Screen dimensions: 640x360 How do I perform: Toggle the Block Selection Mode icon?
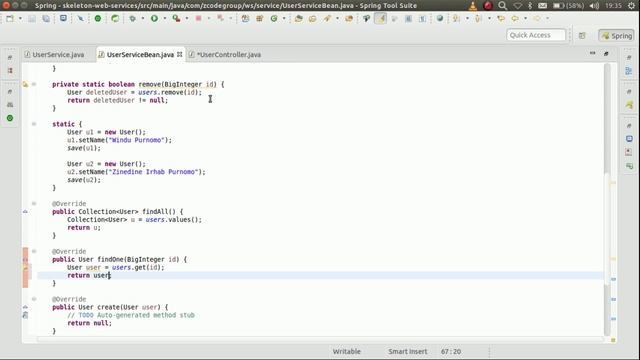[x=408, y=18]
